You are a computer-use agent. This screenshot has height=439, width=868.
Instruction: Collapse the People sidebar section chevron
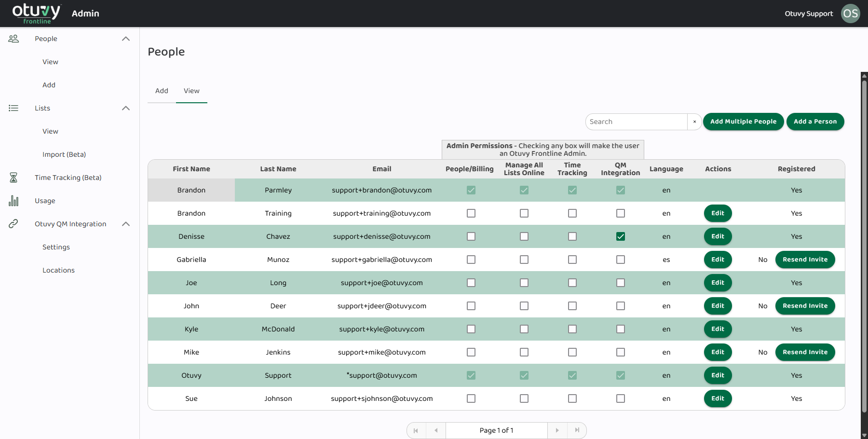pos(126,39)
